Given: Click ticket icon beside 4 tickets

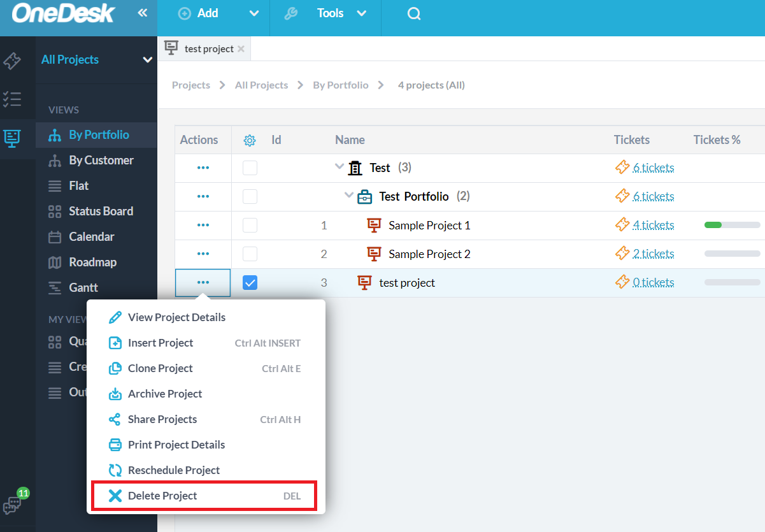Looking at the screenshot, I should pos(622,225).
